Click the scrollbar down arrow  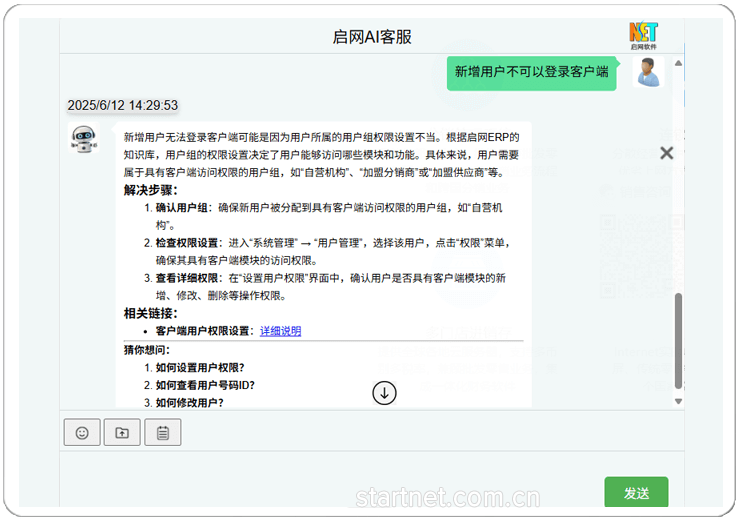click(x=678, y=402)
